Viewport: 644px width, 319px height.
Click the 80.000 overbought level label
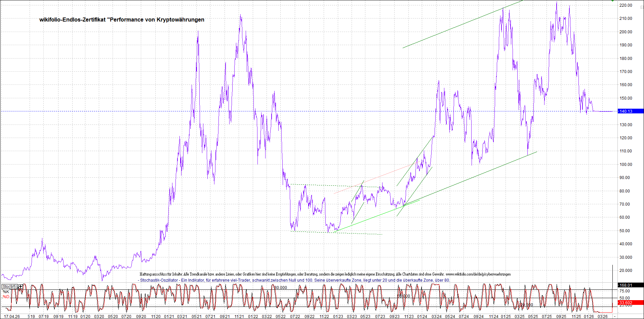click(280, 287)
